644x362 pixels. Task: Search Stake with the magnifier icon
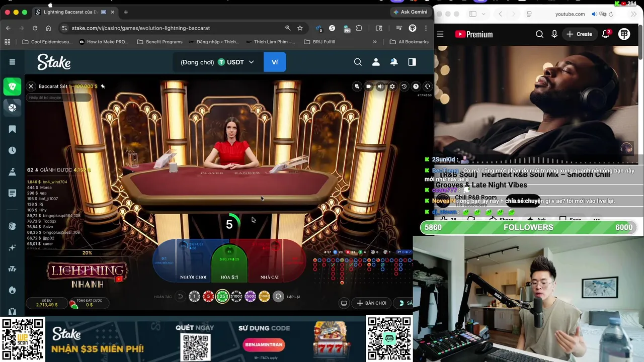pos(358,62)
